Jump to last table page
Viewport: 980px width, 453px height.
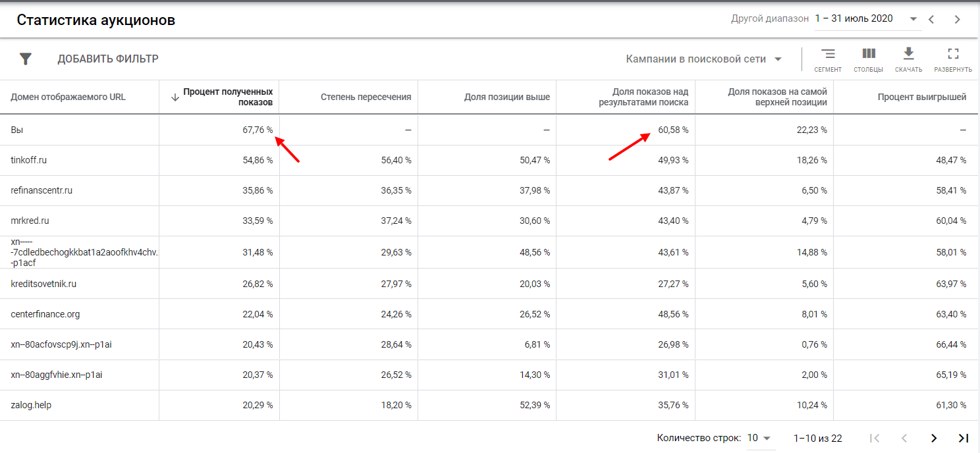click(x=963, y=438)
